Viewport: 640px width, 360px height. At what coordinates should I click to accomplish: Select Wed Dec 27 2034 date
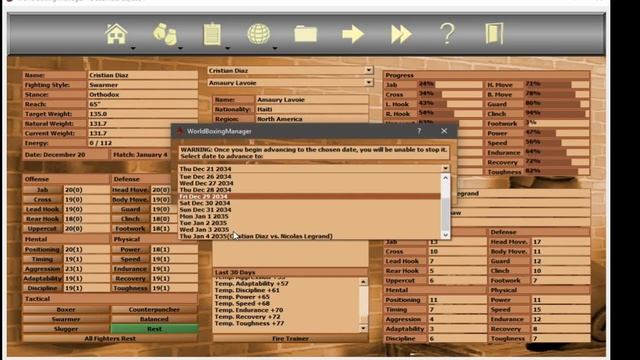[x=309, y=183]
